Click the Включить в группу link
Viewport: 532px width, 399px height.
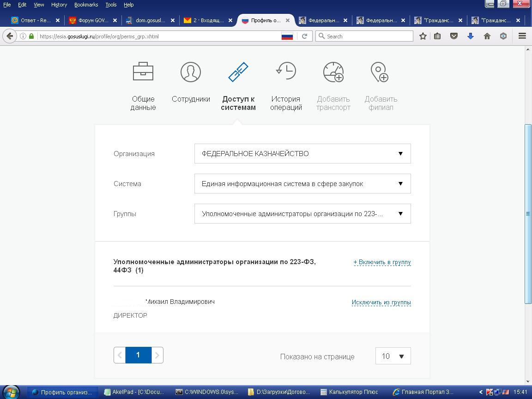tap(382, 262)
